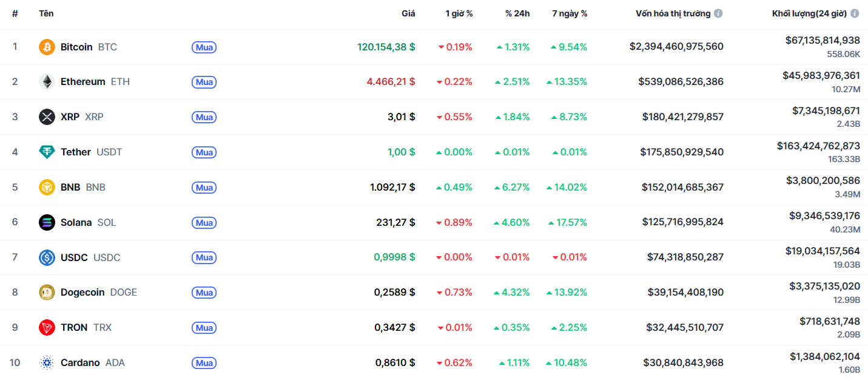Screen dimensions: 868x380
Task: Sort table by Giá column header
Action: pyautogui.click(x=408, y=13)
